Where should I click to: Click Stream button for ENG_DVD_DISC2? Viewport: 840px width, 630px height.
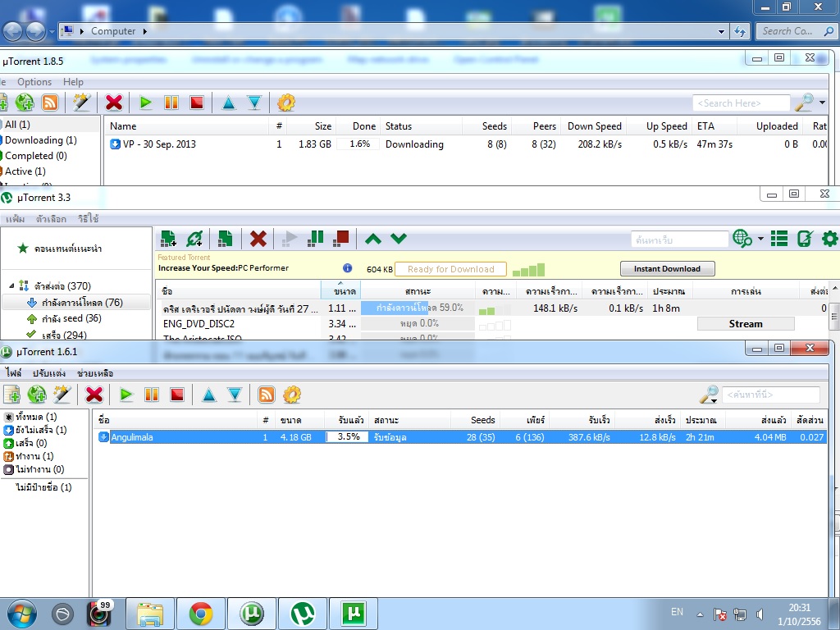coord(746,324)
